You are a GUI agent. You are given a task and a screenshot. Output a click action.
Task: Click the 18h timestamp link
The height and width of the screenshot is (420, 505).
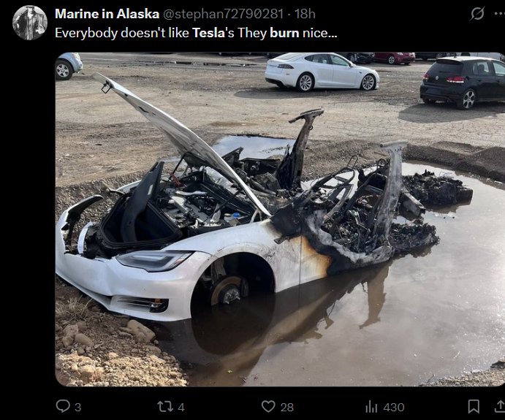click(305, 14)
